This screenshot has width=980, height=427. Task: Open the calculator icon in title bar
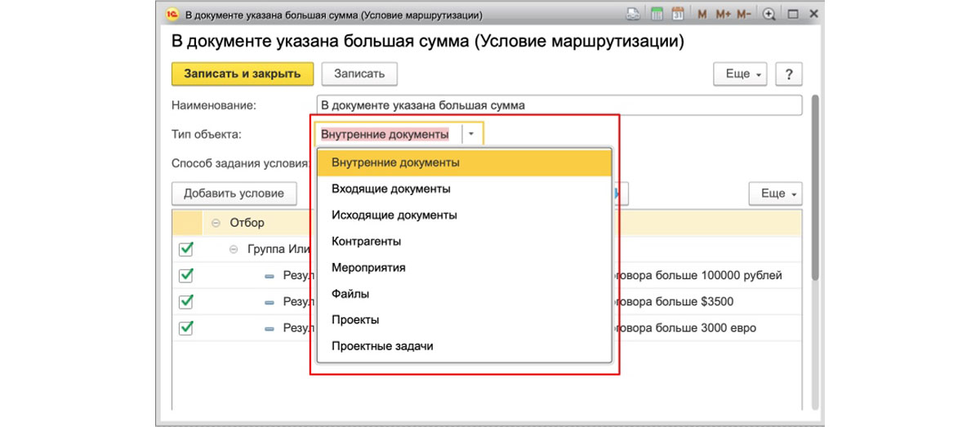[x=657, y=15]
